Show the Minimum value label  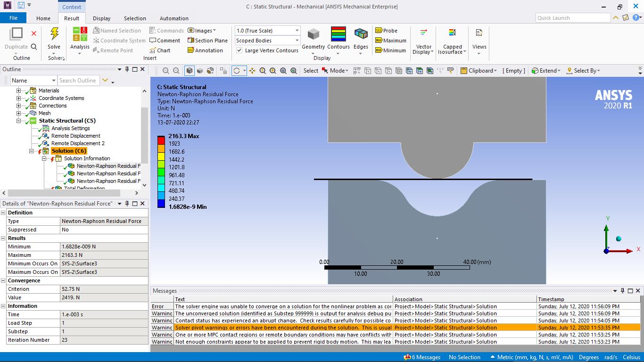[390, 50]
